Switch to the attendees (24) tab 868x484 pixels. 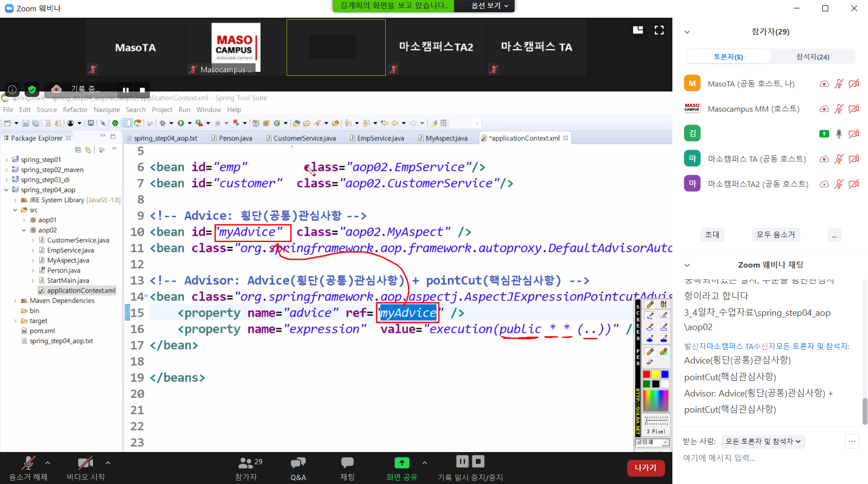click(x=812, y=57)
